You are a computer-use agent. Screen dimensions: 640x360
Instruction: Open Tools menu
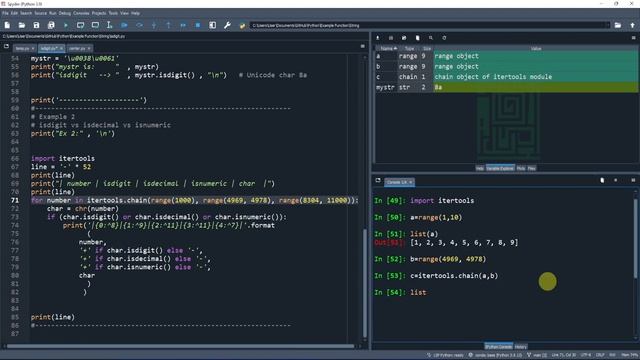point(113,13)
